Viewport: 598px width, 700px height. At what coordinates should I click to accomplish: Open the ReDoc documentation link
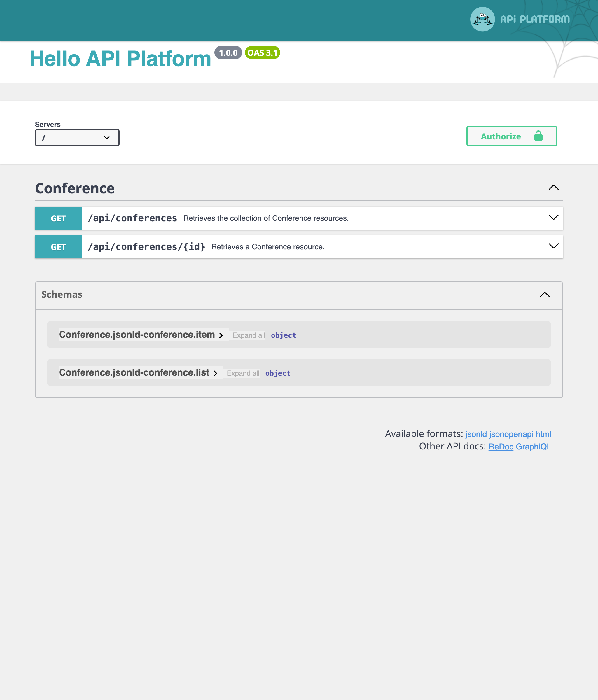(x=501, y=446)
